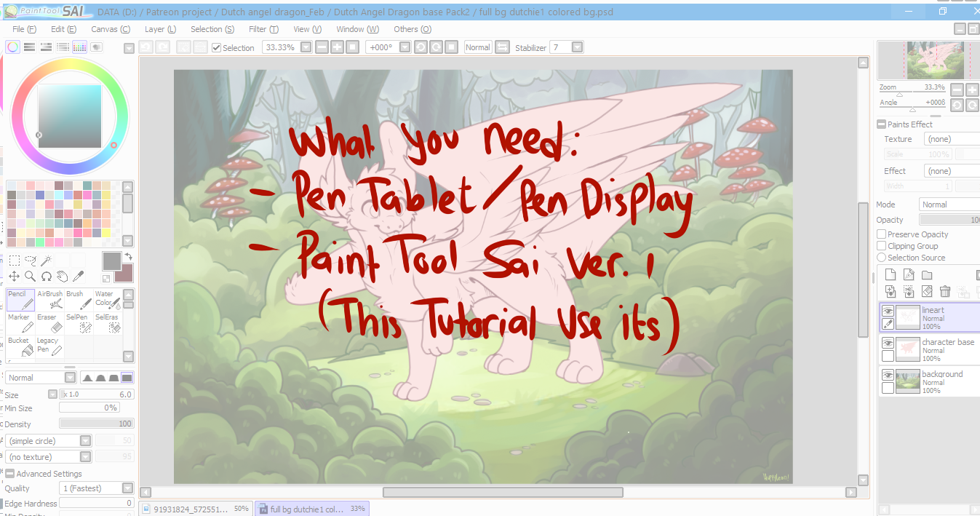This screenshot has width=980, height=516.
Task: Open the zoom percentage dropdown
Action: (306, 47)
